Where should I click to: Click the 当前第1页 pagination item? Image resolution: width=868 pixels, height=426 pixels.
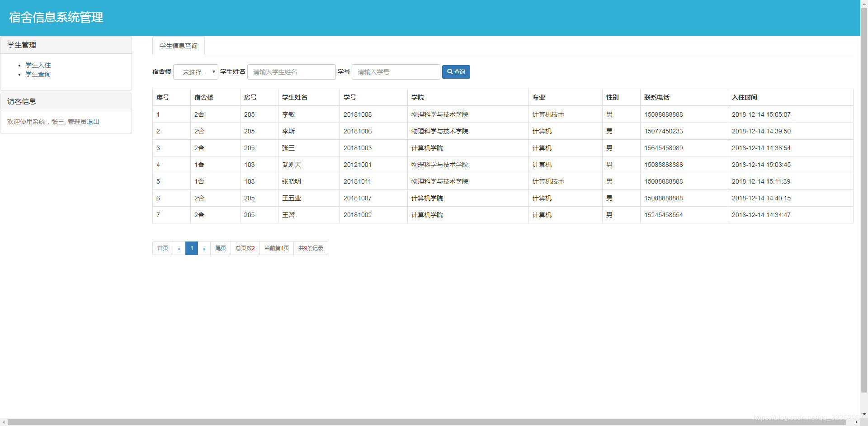(x=277, y=248)
